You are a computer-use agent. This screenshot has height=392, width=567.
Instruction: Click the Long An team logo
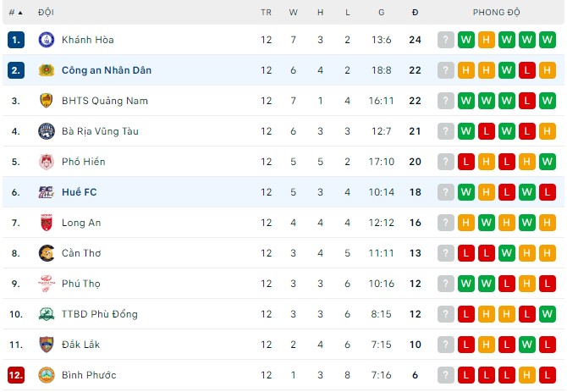click(x=46, y=223)
